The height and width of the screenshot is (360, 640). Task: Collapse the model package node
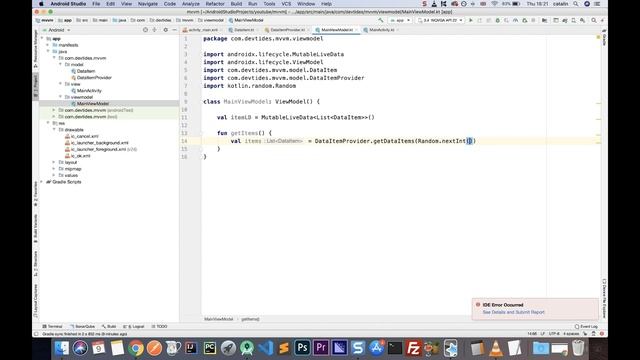(x=60, y=64)
